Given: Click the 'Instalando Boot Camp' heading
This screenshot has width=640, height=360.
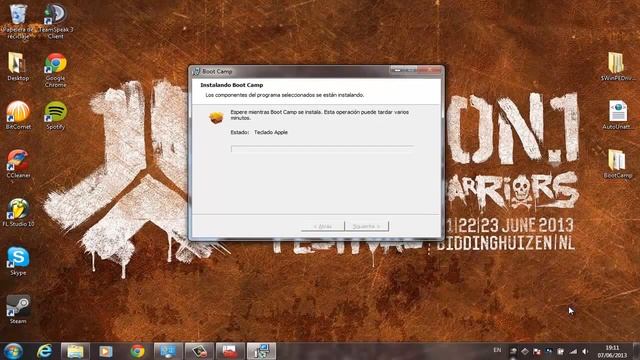Looking at the screenshot, I should [231, 85].
